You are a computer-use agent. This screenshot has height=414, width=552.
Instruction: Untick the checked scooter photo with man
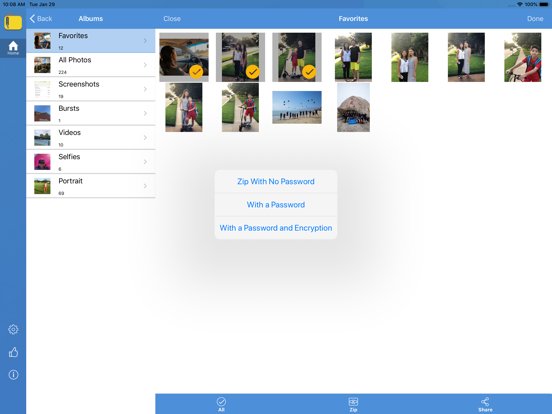[x=297, y=57]
